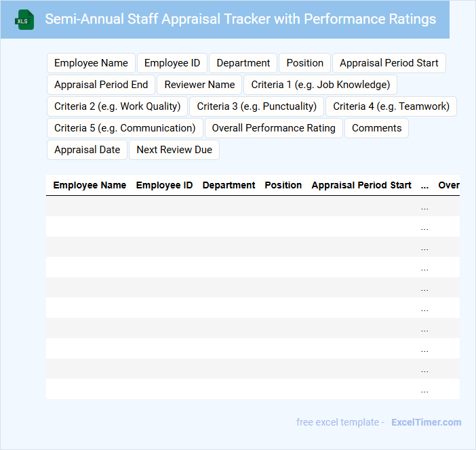The height and width of the screenshot is (450, 476).
Task: Click the Next Review Due tag
Action: point(174,150)
